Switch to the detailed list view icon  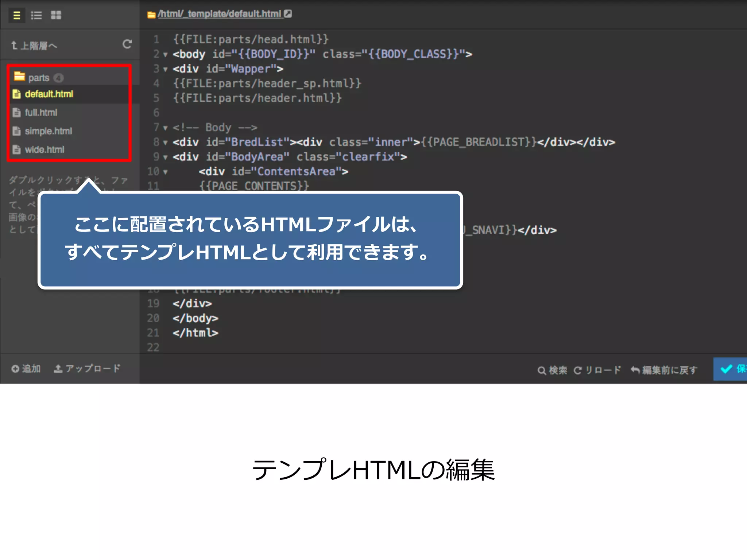[x=36, y=15]
